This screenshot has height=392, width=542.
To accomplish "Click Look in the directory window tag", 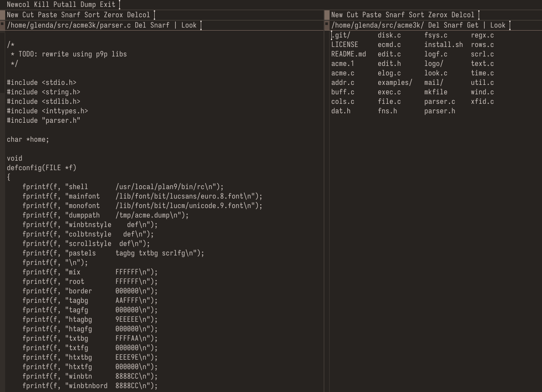I will click(498, 25).
